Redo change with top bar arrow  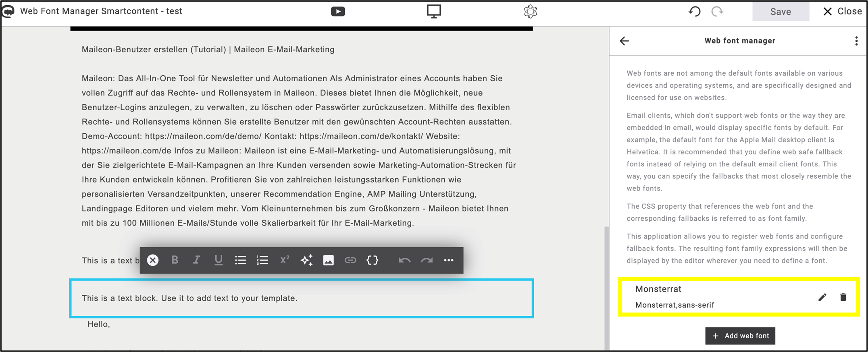717,12
